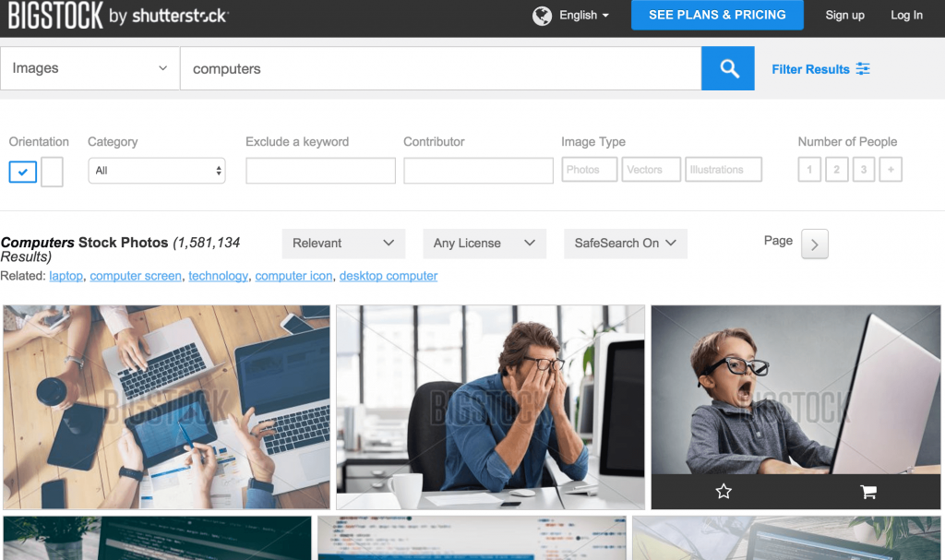
Task: Open the Relevant sort order dropdown
Action: pos(343,243)
